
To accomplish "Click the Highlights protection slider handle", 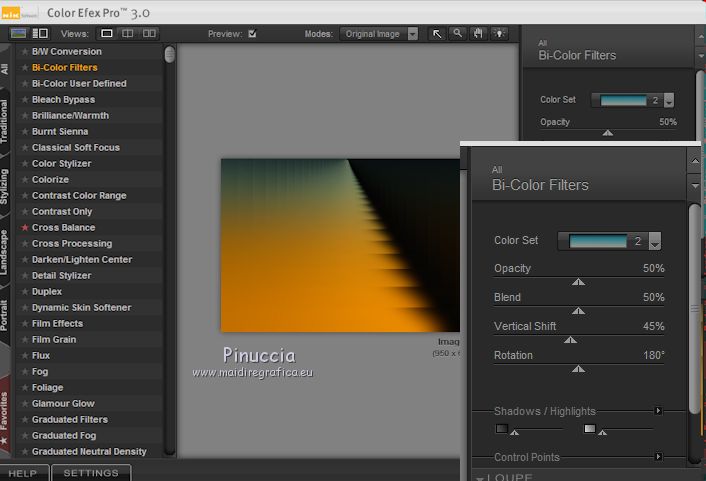I will pyautogui.click(x=602, y=432).
